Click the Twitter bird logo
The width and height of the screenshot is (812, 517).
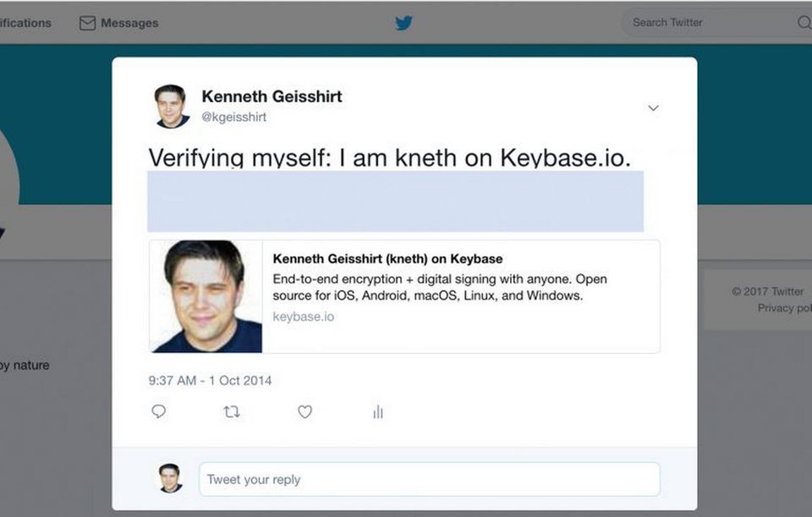404,23
